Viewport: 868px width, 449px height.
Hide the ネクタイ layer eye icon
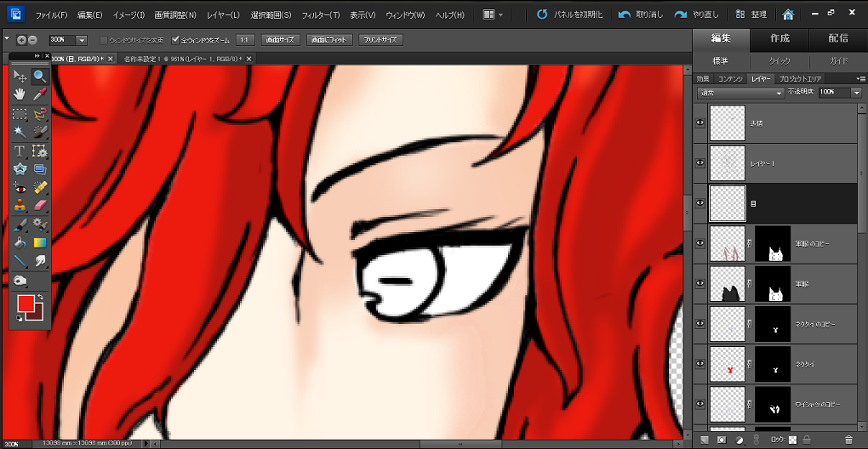coord(700,363)
